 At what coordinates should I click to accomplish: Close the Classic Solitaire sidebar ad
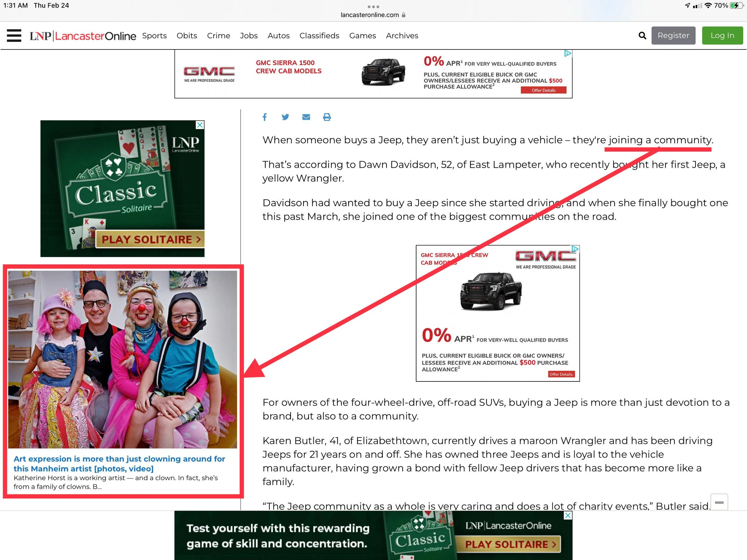[x=200, y=125]
